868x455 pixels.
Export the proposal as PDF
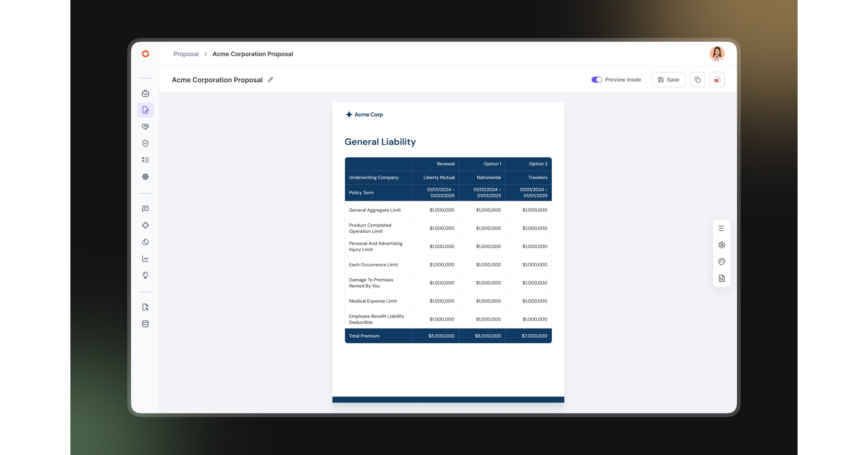(717, 79)
